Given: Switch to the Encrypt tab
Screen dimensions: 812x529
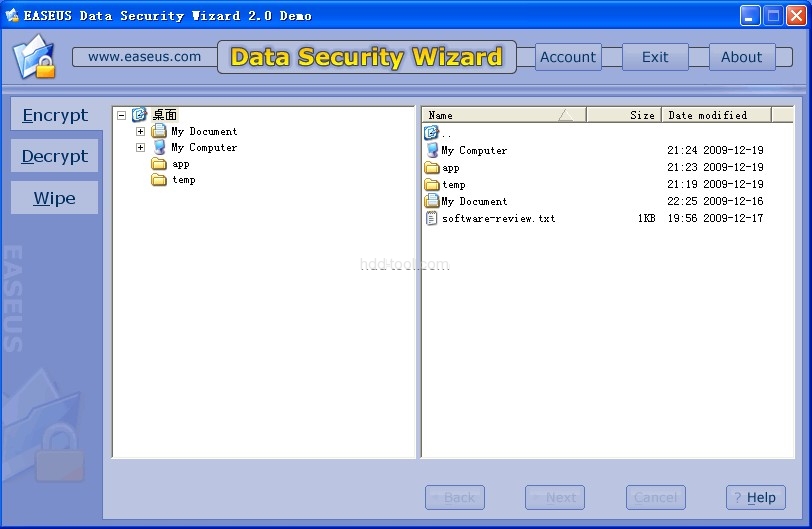Looking at the screenshot, I should tap(55, 114).
